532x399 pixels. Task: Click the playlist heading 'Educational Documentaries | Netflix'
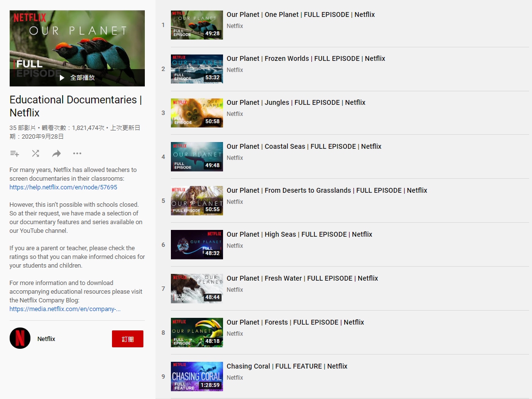(x=76, y=106)
